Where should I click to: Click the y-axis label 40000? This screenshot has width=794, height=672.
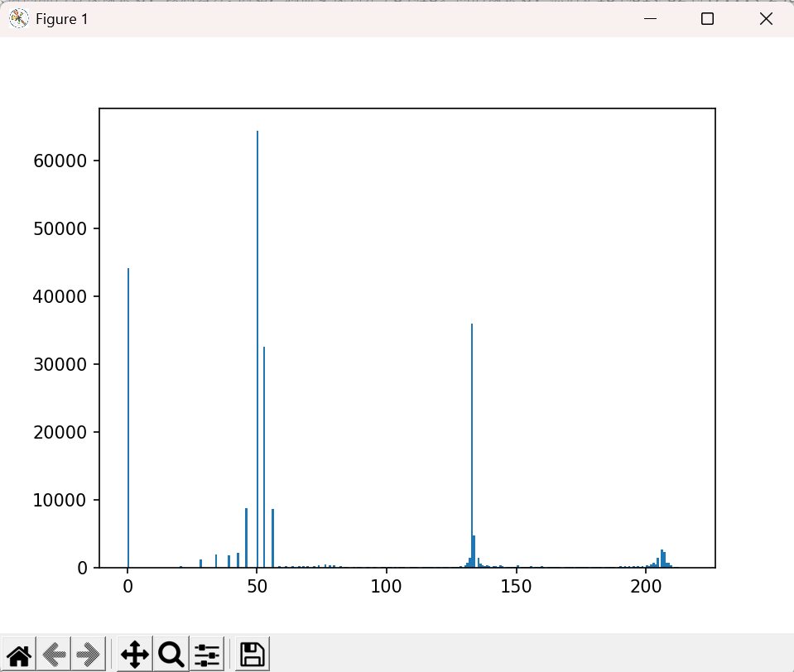(x=60, y=296)
